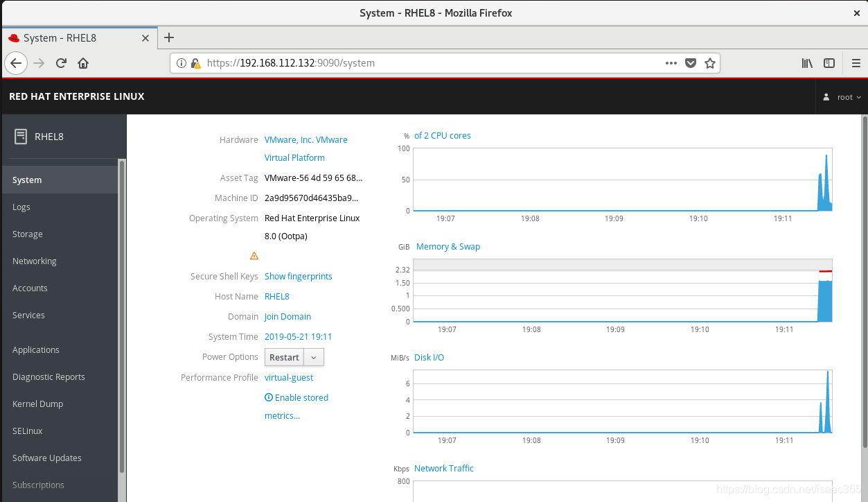Click the Disk I/O graph area

tap(623, 401)
